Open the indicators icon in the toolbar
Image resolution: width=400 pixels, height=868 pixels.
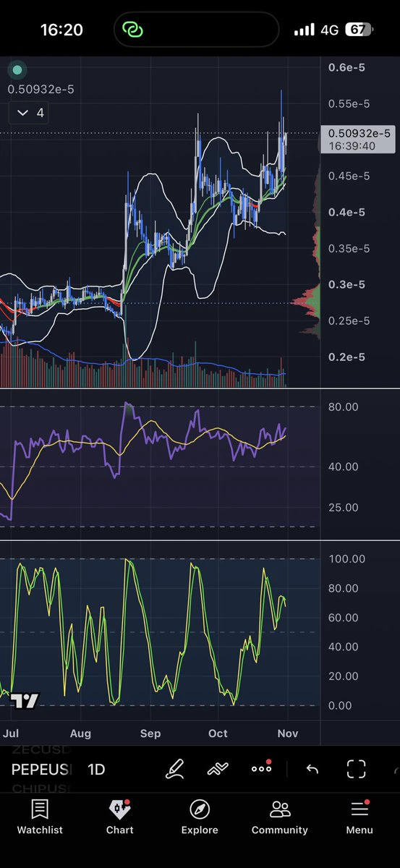click(x=218, y=769)
